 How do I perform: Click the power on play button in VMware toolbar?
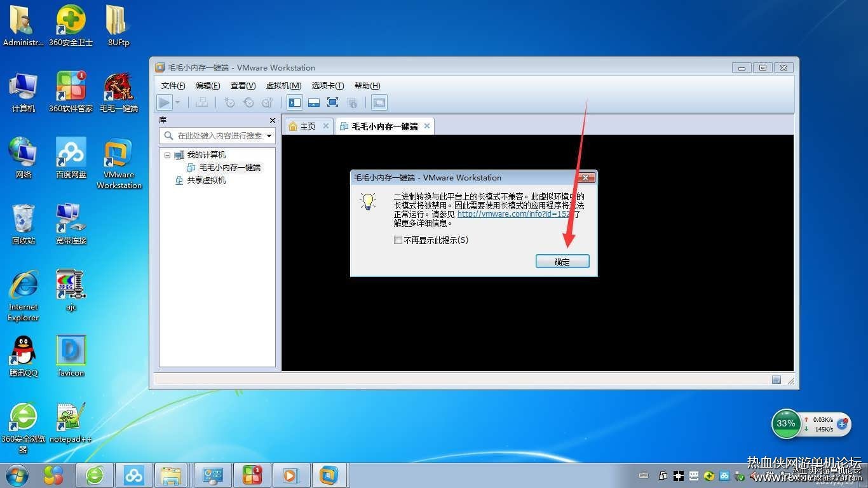click(164, 102)
